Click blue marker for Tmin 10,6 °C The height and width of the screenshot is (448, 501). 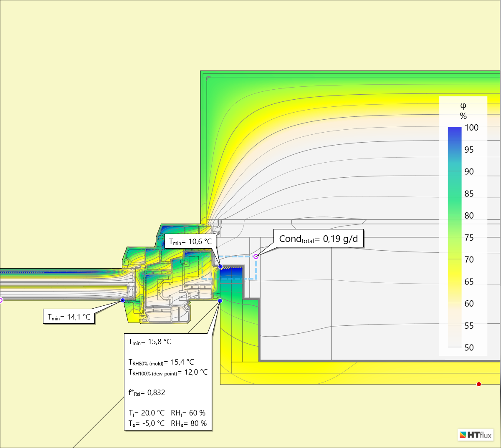tap(220, 266)
